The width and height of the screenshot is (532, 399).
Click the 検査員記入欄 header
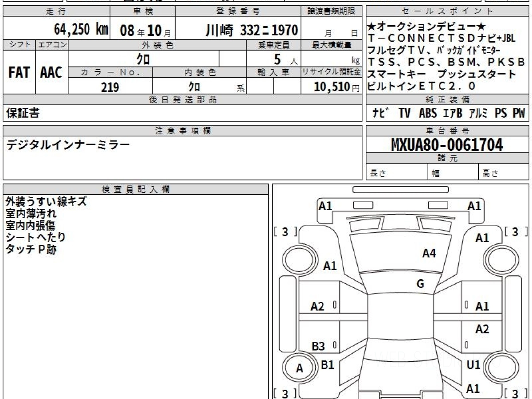coord(136,189)
